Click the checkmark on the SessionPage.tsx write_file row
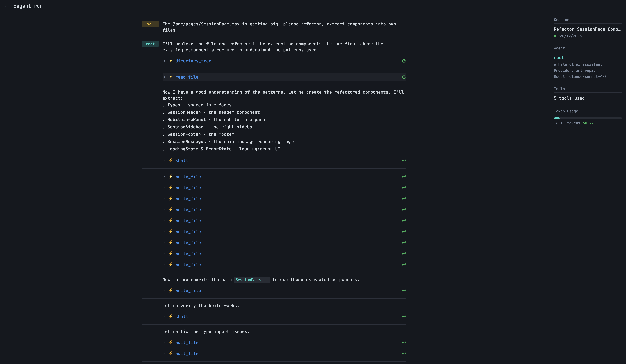This screenshot has width=626, height=364. [x=404, y=291]
